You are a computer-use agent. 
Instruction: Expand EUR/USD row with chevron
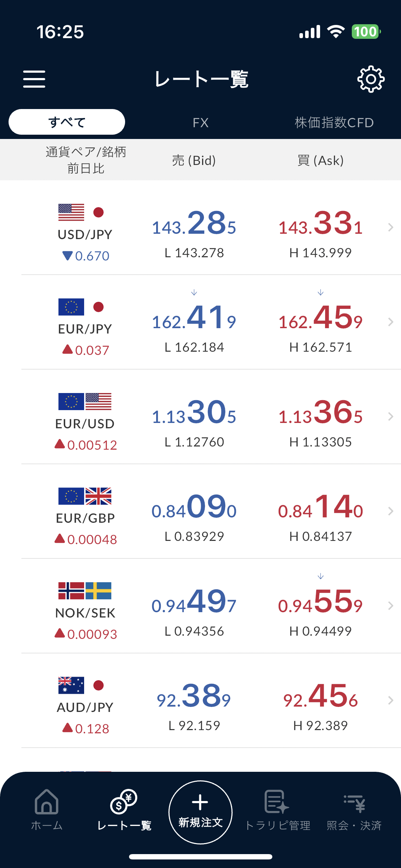click(x=391, y=417)
